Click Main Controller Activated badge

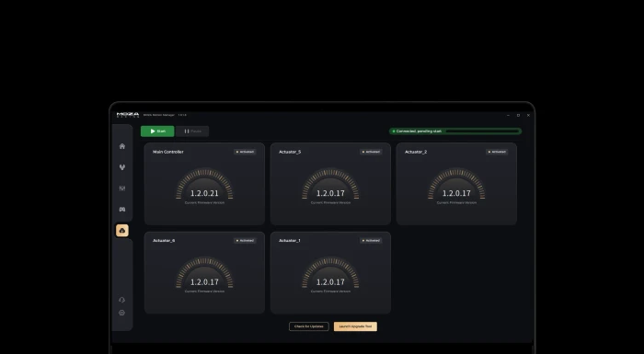coord(246,152)
